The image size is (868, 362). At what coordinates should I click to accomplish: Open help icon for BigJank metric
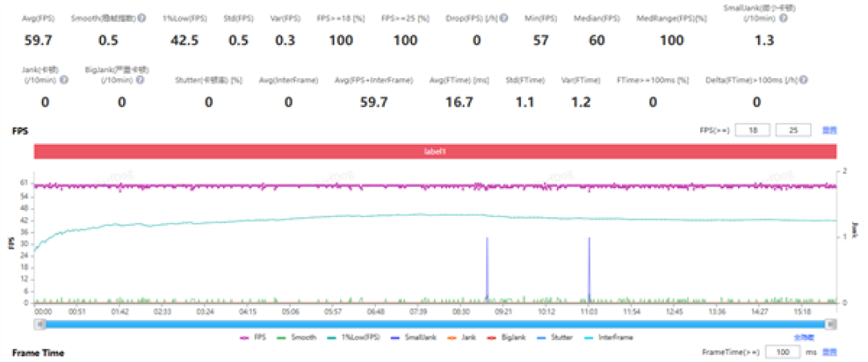click(x=140, y=80)
